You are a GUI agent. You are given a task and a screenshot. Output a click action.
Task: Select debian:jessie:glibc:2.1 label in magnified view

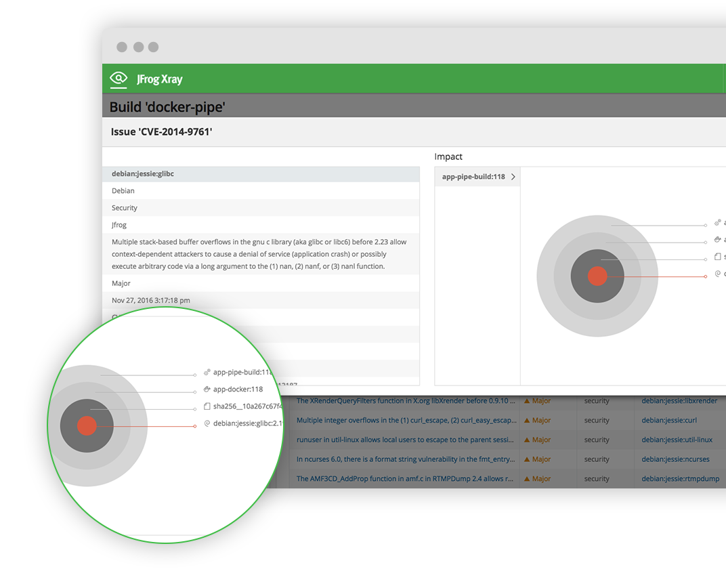(248, 423)
